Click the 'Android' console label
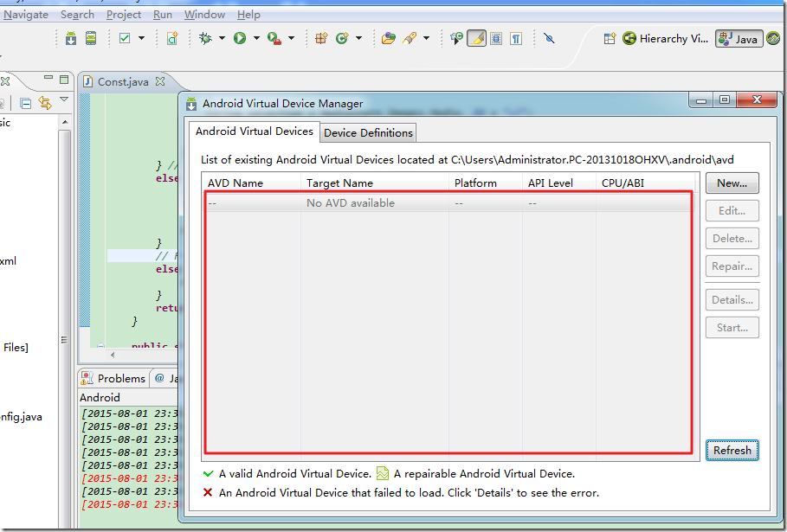 pos(100,398)
